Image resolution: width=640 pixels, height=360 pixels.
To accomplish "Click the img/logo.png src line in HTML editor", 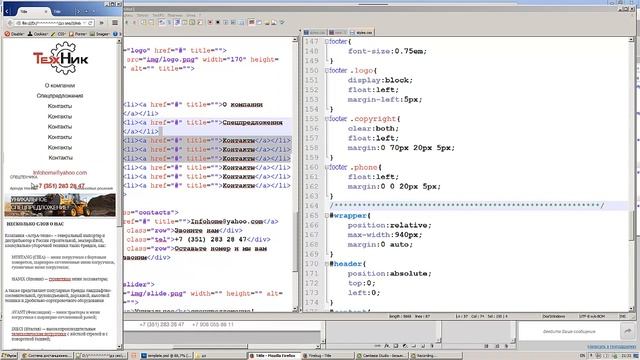I will pos(202,60).
